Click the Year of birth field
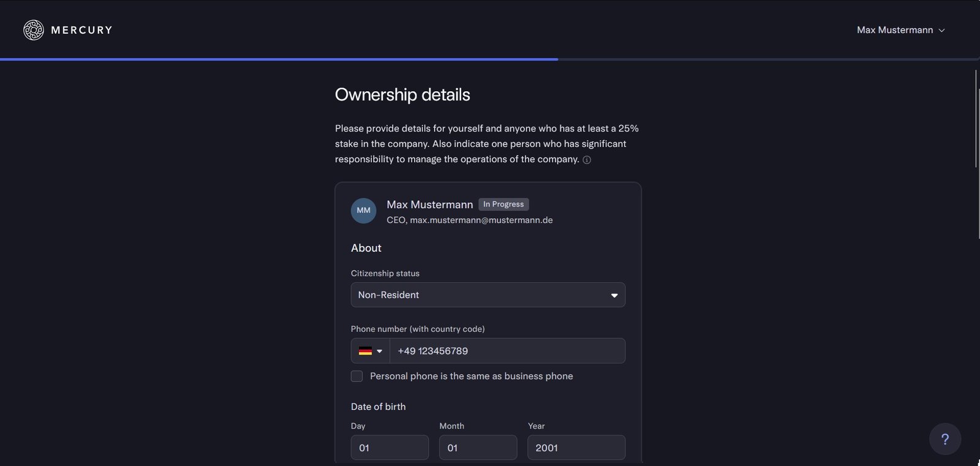Viewport: 980px width, 466px height. [x=576, y=448]
